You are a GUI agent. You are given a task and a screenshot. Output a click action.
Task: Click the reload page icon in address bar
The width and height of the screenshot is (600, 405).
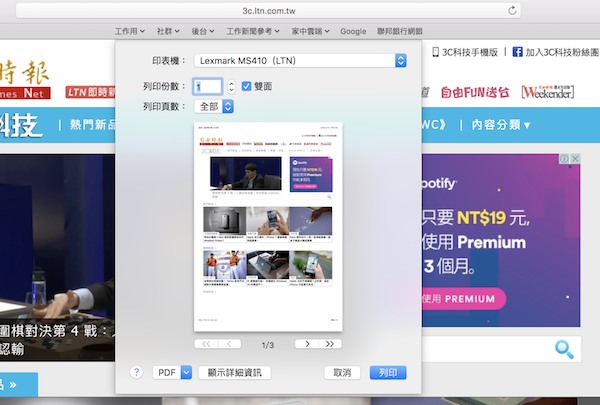513,10
